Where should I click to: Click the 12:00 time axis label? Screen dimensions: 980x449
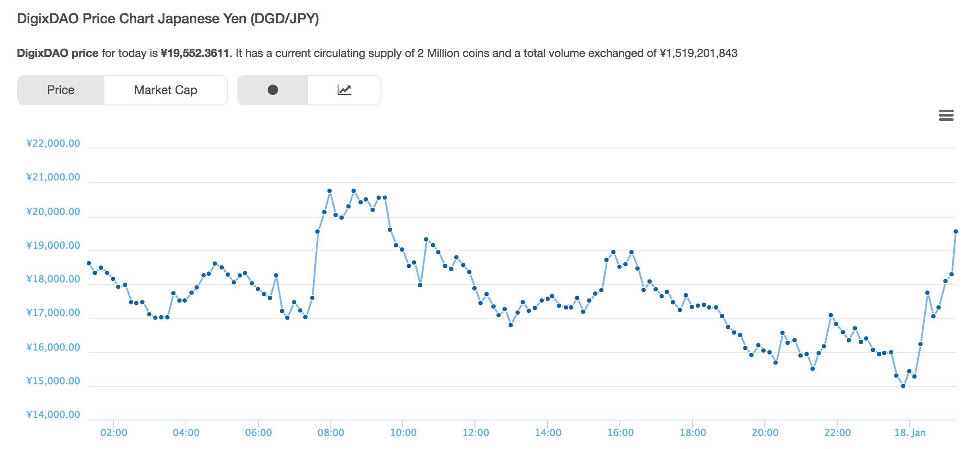[x=476, y=433]
